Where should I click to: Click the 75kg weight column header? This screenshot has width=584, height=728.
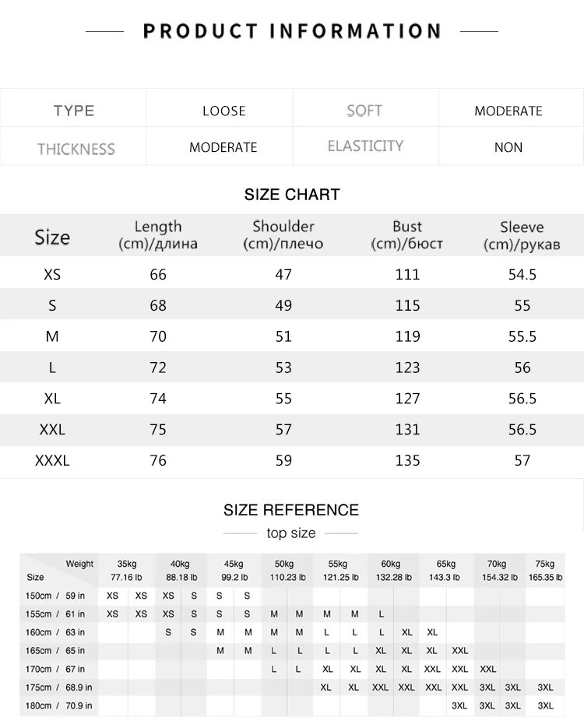[545, 570]
